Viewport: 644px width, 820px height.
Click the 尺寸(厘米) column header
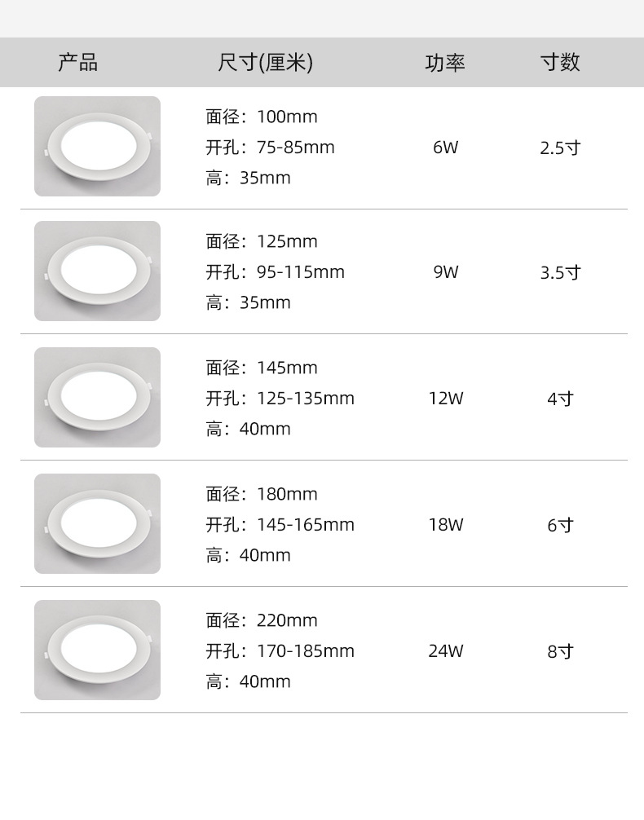[265, 63]
